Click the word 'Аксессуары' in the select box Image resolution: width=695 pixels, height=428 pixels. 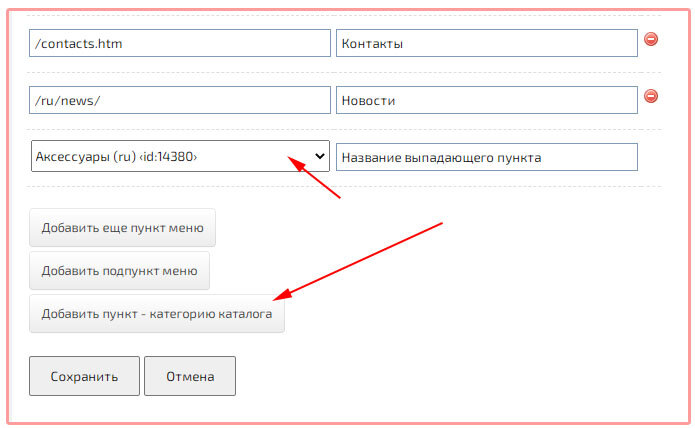pos(69,157)
